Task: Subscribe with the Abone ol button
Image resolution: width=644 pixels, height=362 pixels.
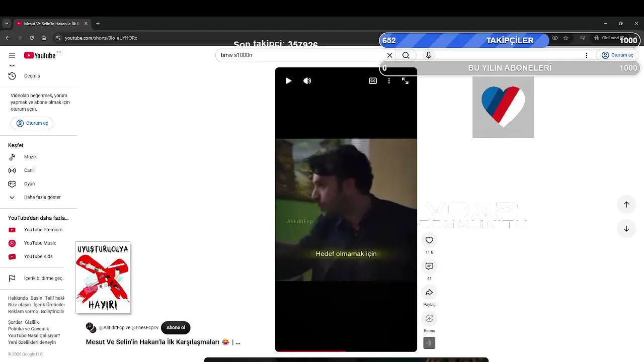Action: pos(176,328)
